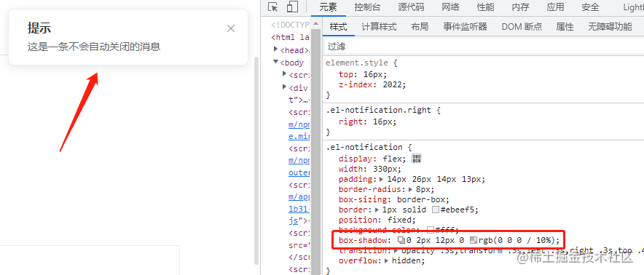Select the 属性 sub-tab
Viewport: 644px width, 275px height.
pos(565,27)
